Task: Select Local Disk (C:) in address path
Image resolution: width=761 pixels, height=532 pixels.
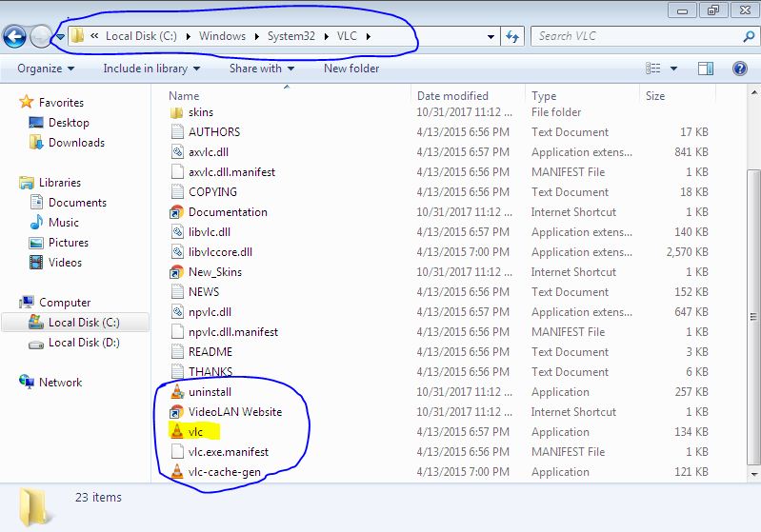Action: click(x=141, y=36)
